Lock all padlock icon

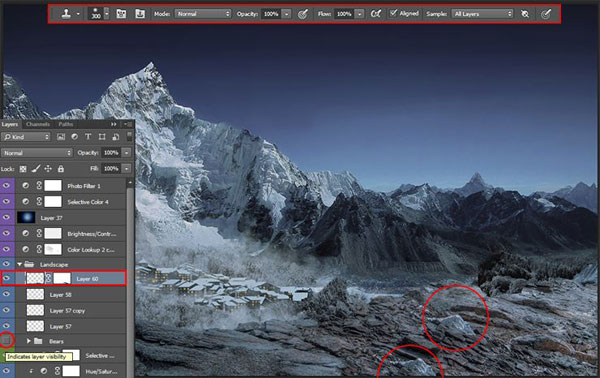(x=61, y=169)
